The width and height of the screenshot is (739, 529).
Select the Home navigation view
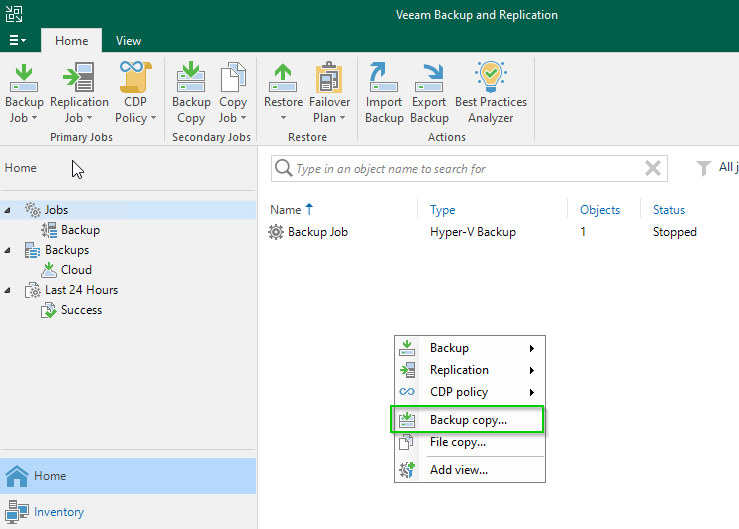(x=128, y=476)
